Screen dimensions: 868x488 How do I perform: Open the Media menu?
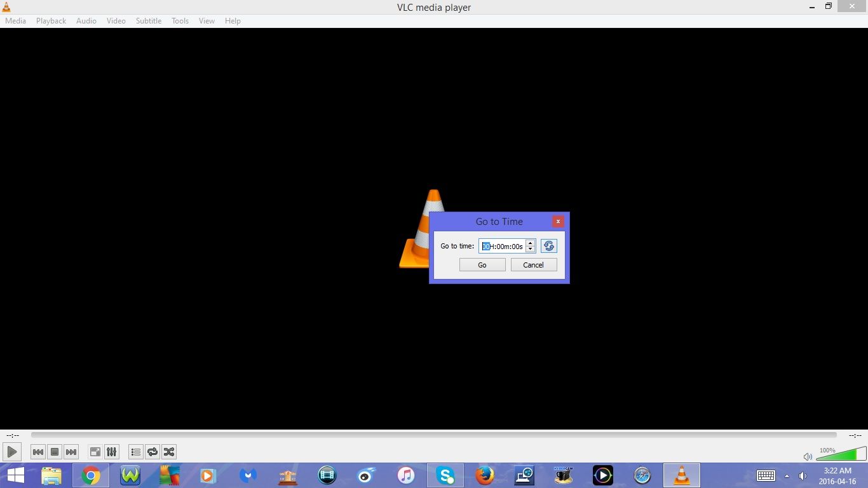pyautogui.click(x=15, y=20)
